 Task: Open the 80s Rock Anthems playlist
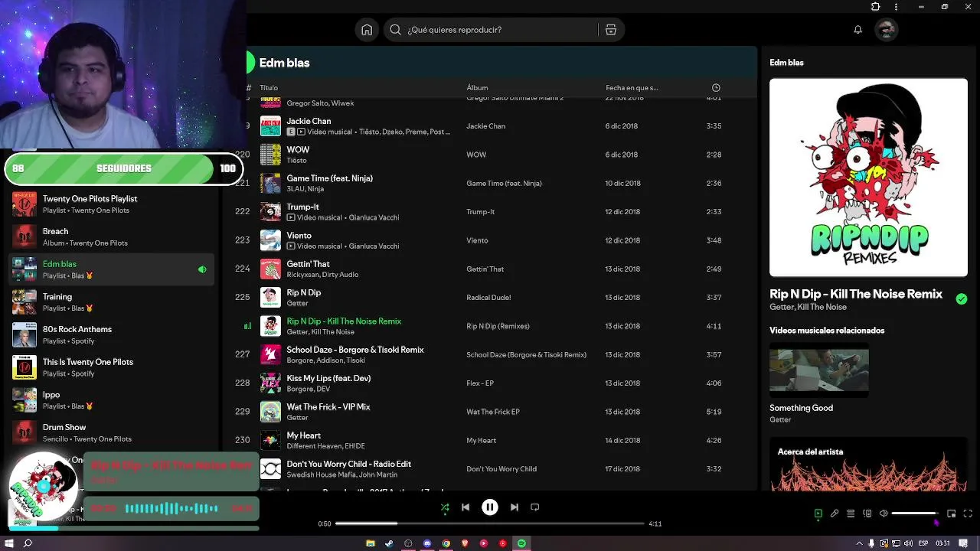(111, 335)
